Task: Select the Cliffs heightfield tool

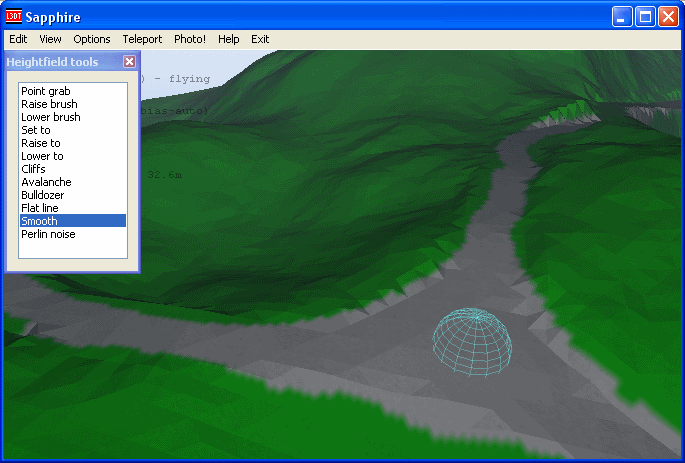Action: point(33,169)
